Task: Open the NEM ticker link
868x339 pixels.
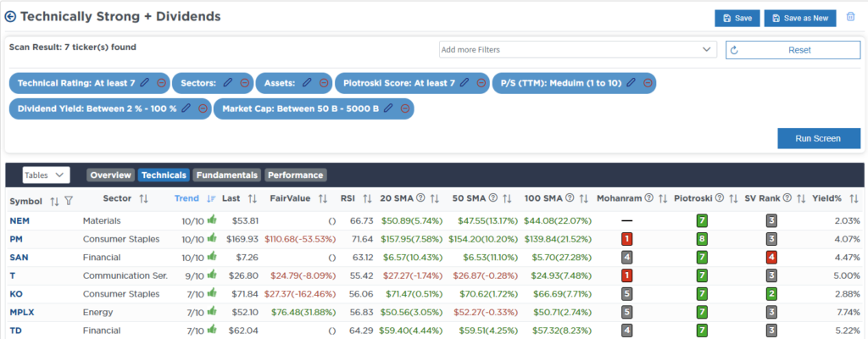Action: pos(19,221)
